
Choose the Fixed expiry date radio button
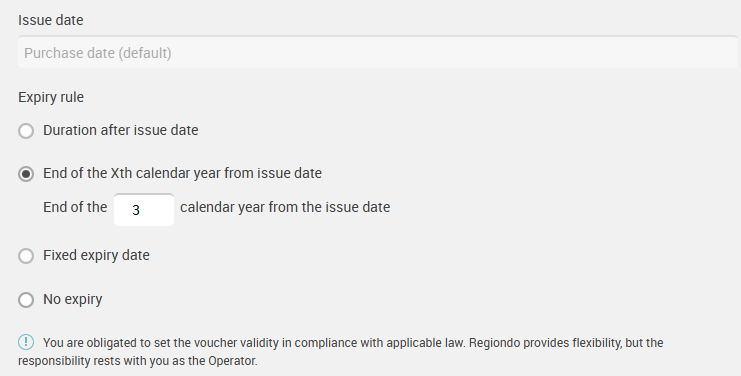pos(26,256)
